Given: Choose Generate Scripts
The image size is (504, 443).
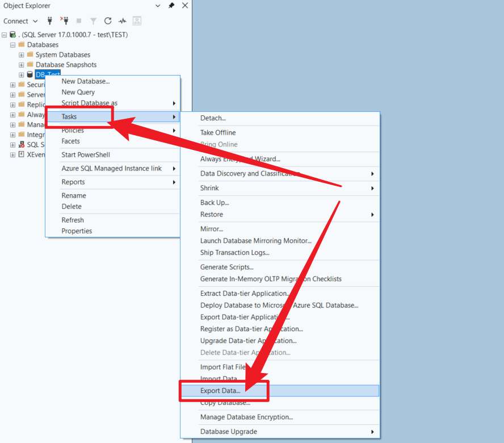Looking at the screenshot, I should pos(280,268).
